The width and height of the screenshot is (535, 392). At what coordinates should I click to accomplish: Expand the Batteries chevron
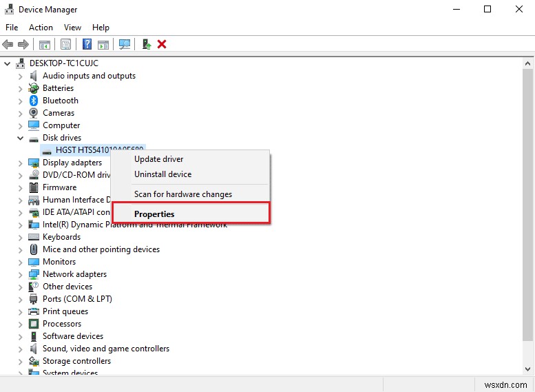[x=21, y=89]
